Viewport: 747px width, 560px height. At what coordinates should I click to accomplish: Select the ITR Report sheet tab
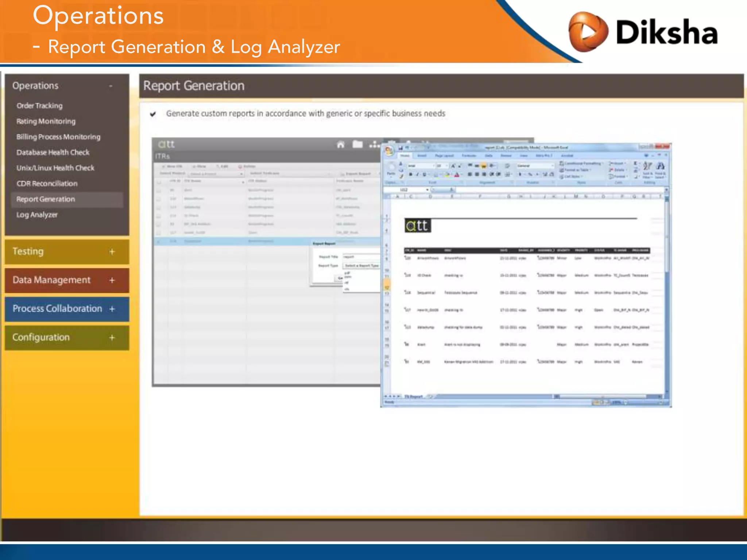click(414, 396)
